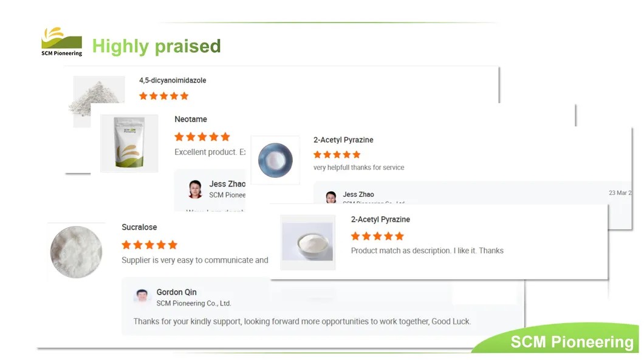Click Jess Zhao's avatar under 'very helpfull' review

(331, 197)
